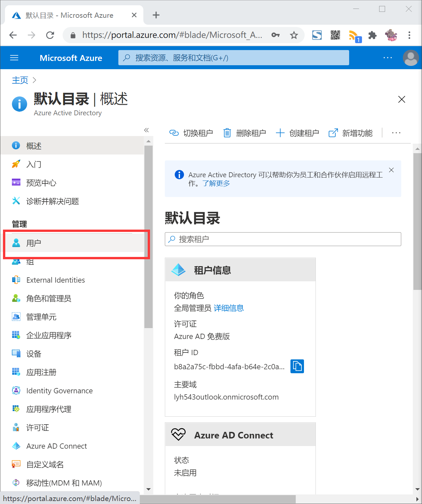
Task: Click bottom horizontal scrollbar thumb
Action: click(218, 499)
